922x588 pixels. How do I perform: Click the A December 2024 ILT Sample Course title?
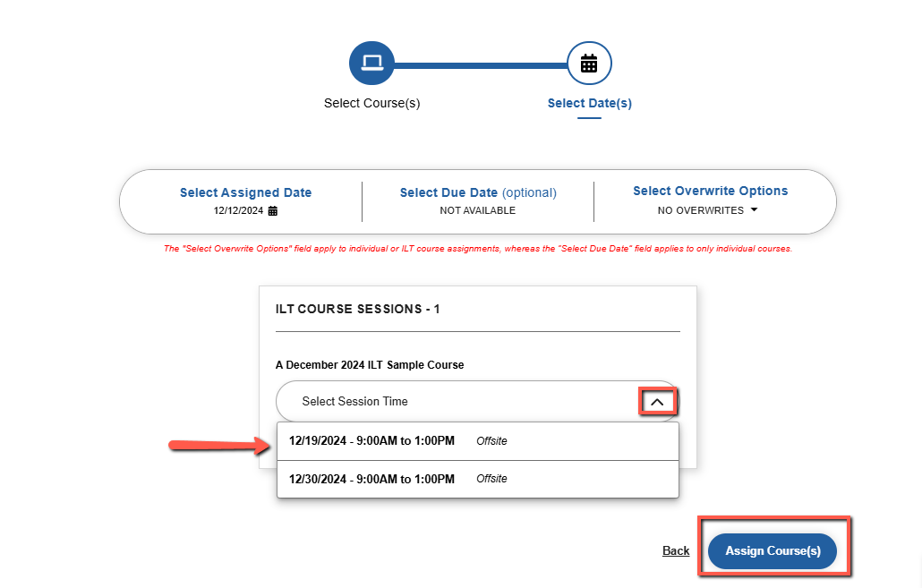tap(370, 365)
